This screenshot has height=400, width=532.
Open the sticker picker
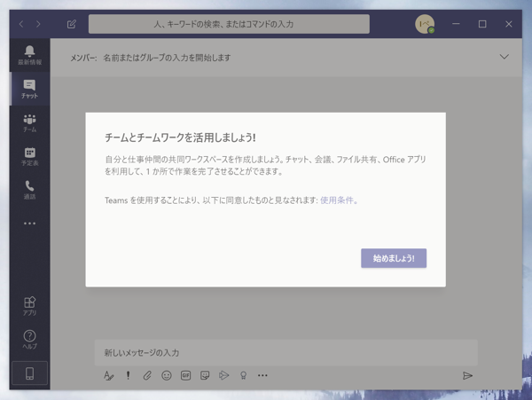[205, 375]
